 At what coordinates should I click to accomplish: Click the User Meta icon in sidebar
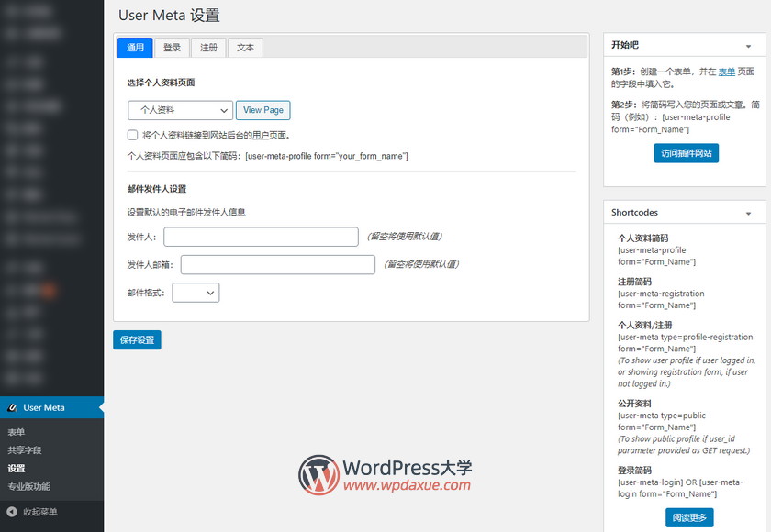point(13,407)
